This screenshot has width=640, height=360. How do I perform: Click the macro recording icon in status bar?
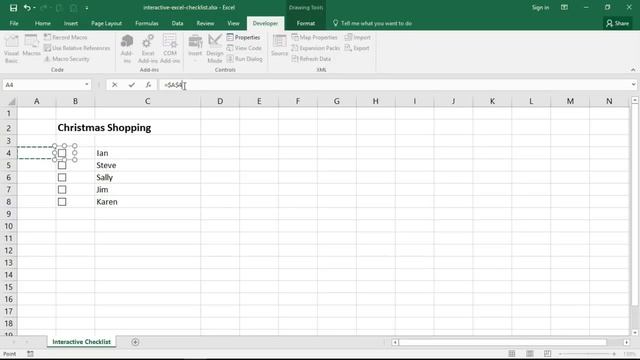[30, 354]
